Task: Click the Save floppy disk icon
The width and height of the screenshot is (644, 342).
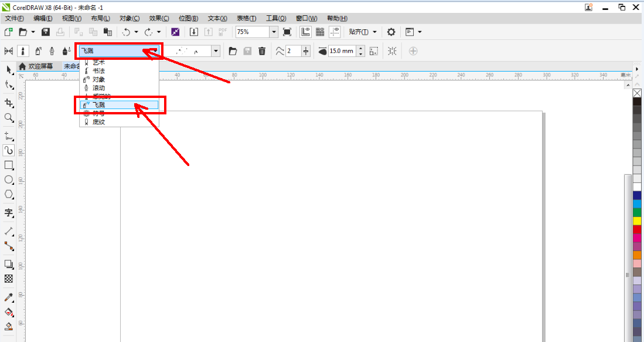Action: coord(46,32)
